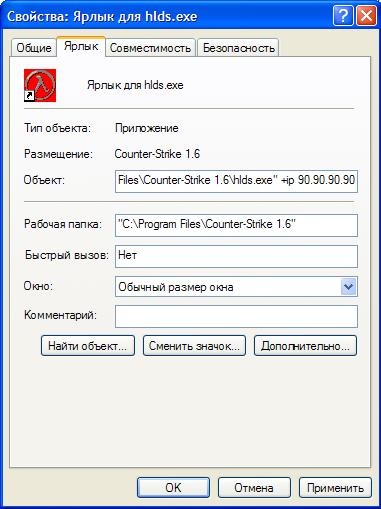Click the red Half-Life lambda shortcut icon

tap(40, 85)
